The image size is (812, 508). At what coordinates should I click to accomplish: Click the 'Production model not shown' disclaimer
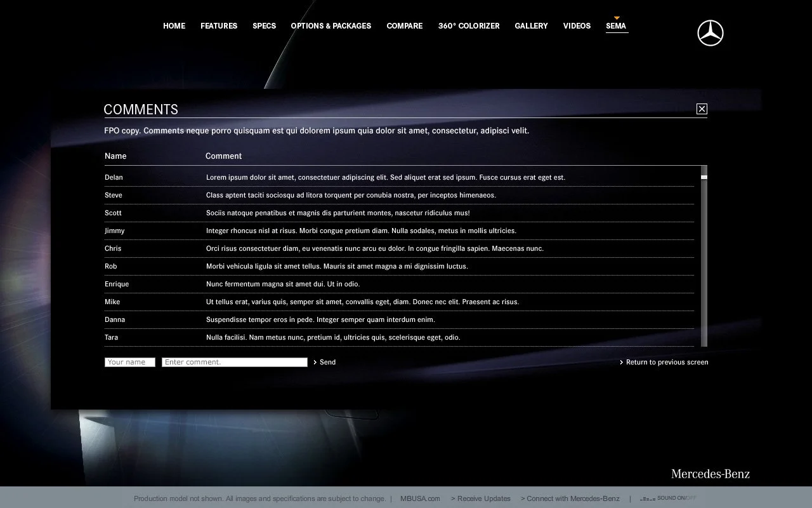click(259, 498)
